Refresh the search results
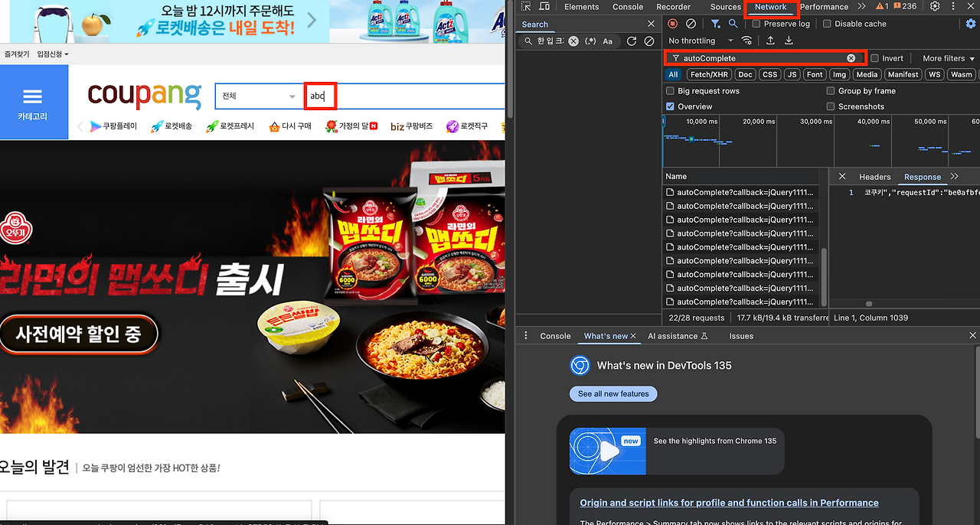 (632, 41)
